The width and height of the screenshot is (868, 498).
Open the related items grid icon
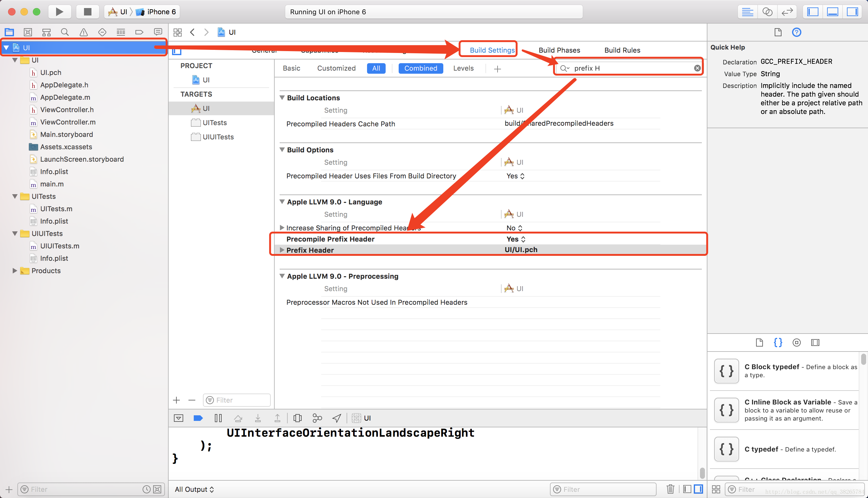click(x=178, y=32)
